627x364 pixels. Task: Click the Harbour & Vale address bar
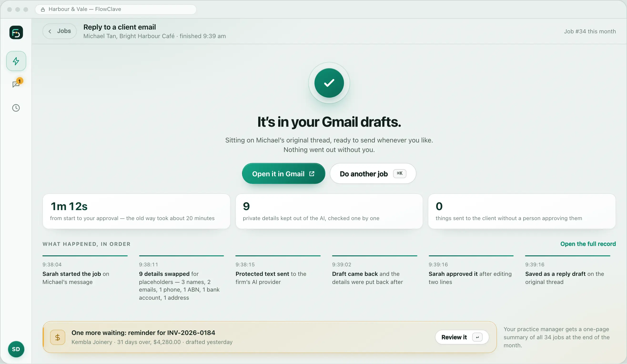coord(116,10)
